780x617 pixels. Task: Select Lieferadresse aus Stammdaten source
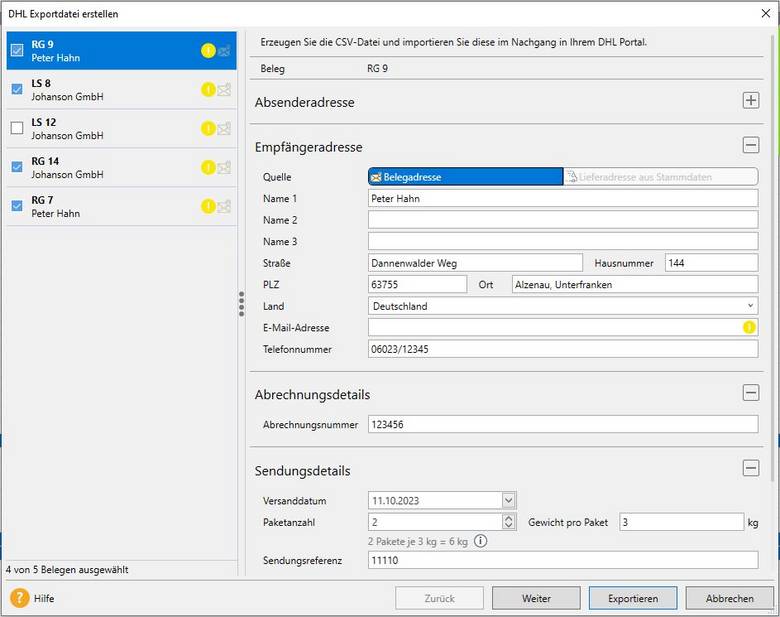click(x=661, y=177)
